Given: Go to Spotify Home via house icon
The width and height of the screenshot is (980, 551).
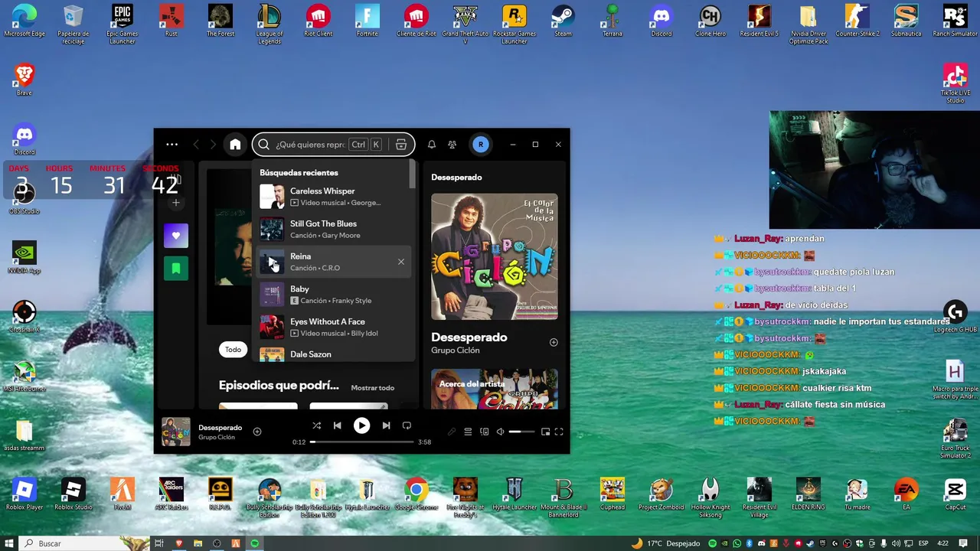Looking at the screenshot, I should [235, 145].
